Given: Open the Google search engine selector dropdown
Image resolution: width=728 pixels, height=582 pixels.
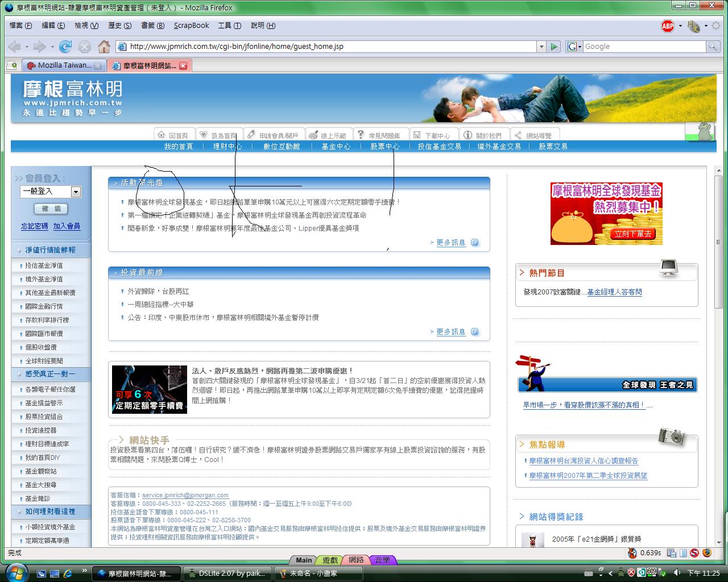Looking at the screenshot, I should [x=574, y=47].
